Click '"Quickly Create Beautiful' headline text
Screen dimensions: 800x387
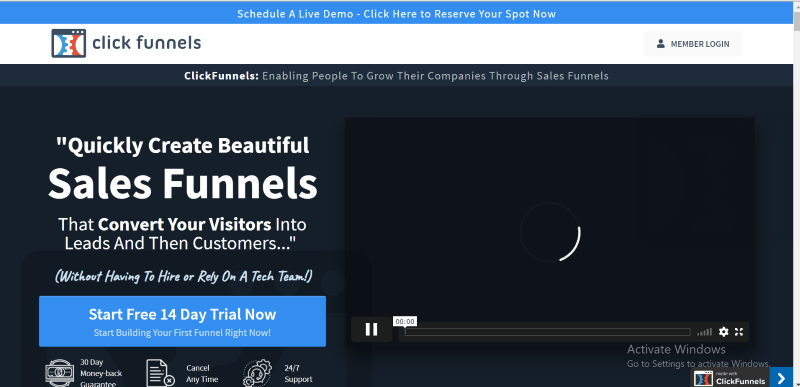[x=182, y=145]
